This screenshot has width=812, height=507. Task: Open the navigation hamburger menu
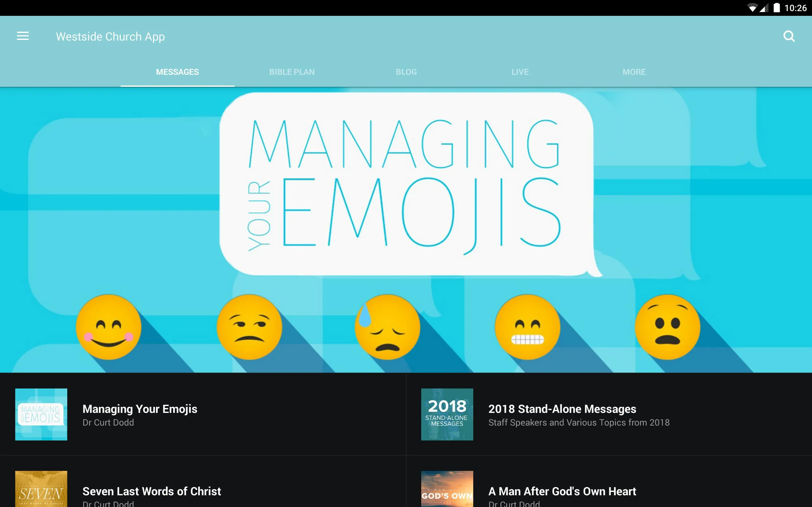point(22,36)
